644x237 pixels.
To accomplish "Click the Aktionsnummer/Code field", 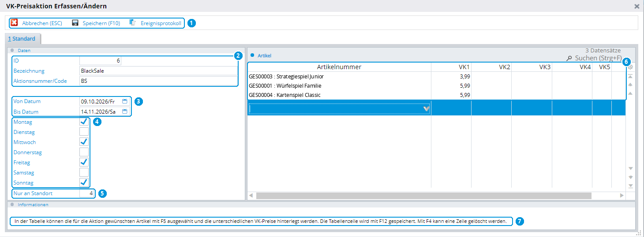I will (158, 81).
